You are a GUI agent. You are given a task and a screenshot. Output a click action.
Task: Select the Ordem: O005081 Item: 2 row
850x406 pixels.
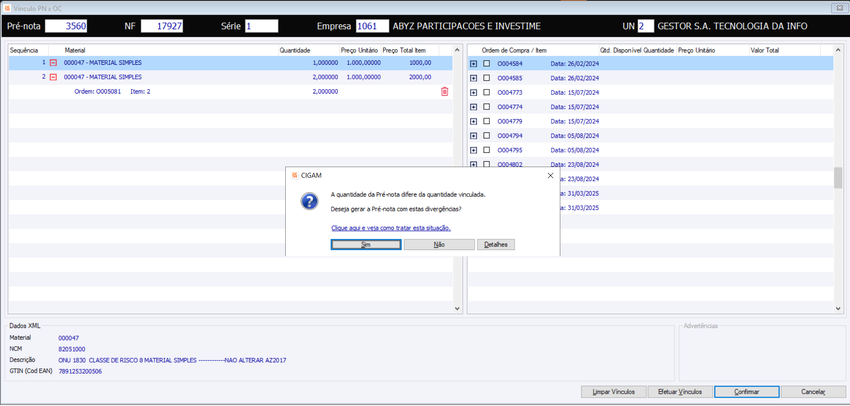(x=230, y=92)
